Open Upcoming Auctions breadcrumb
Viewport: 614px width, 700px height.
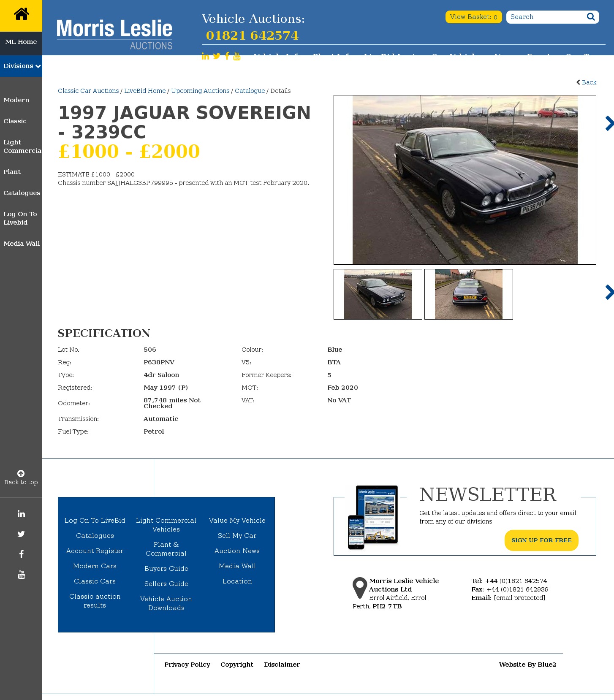(200, 91)
